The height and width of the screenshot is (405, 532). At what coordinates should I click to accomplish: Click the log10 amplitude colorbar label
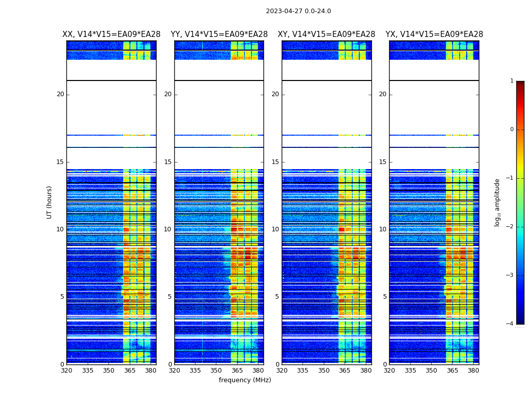(498, 202)
